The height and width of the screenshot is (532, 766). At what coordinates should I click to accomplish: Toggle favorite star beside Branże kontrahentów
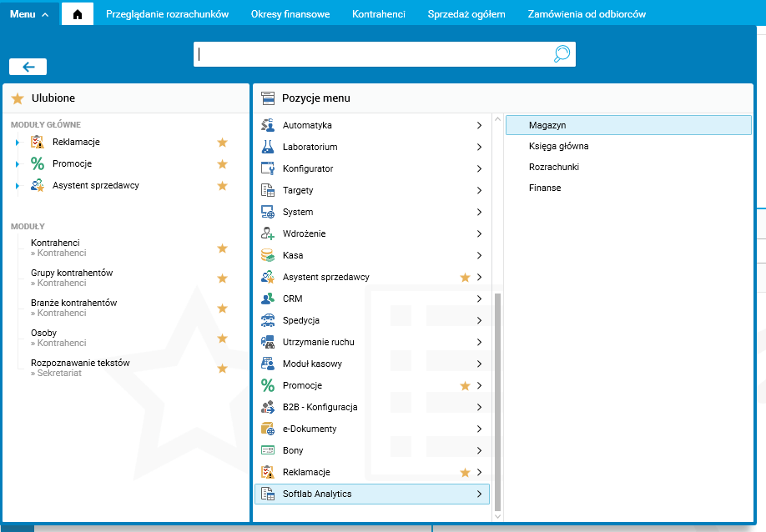point(222,308)
